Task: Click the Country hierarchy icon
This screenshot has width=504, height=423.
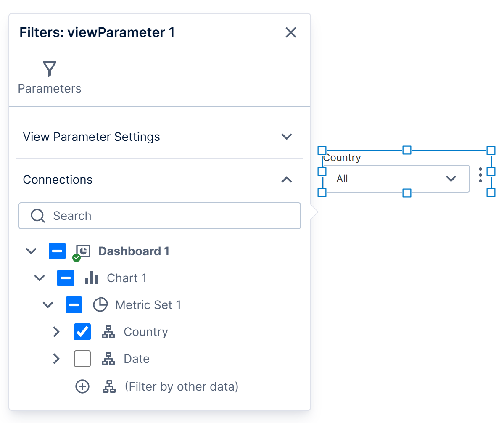Action: (x=108, y=332)
